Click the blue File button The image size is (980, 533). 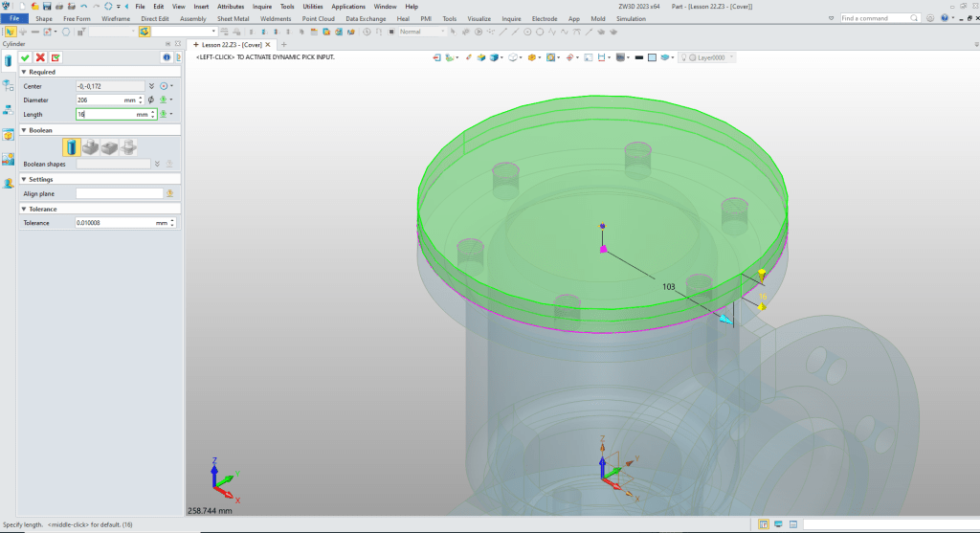click(x=14, y=18)
